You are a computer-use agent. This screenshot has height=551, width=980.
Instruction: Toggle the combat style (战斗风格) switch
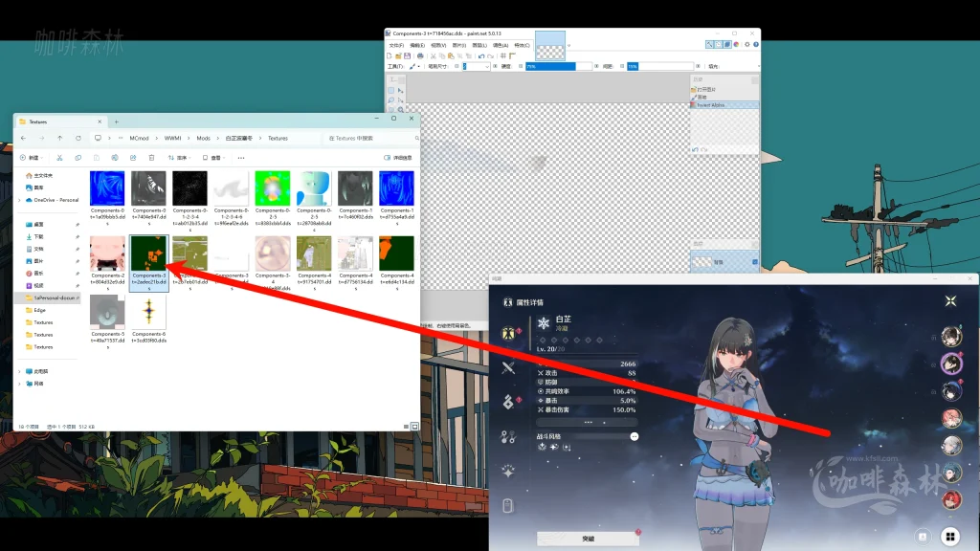click(x=635, y=436)
